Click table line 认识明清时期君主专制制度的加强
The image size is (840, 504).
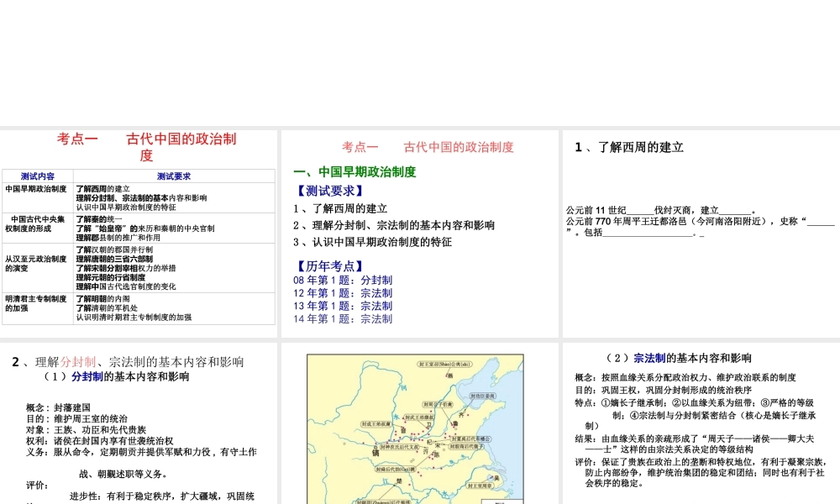(134, 317)
